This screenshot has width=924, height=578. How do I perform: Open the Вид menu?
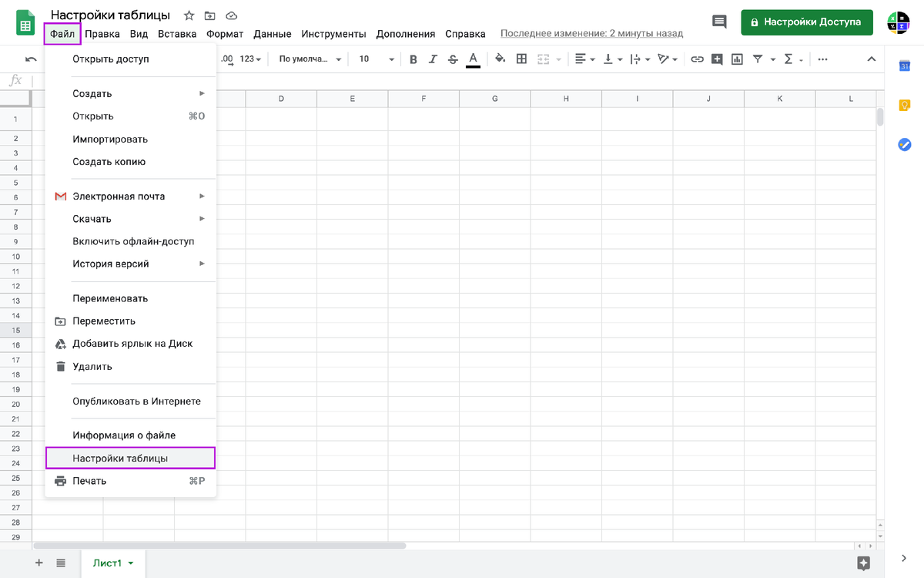click(x=139, y=34)
